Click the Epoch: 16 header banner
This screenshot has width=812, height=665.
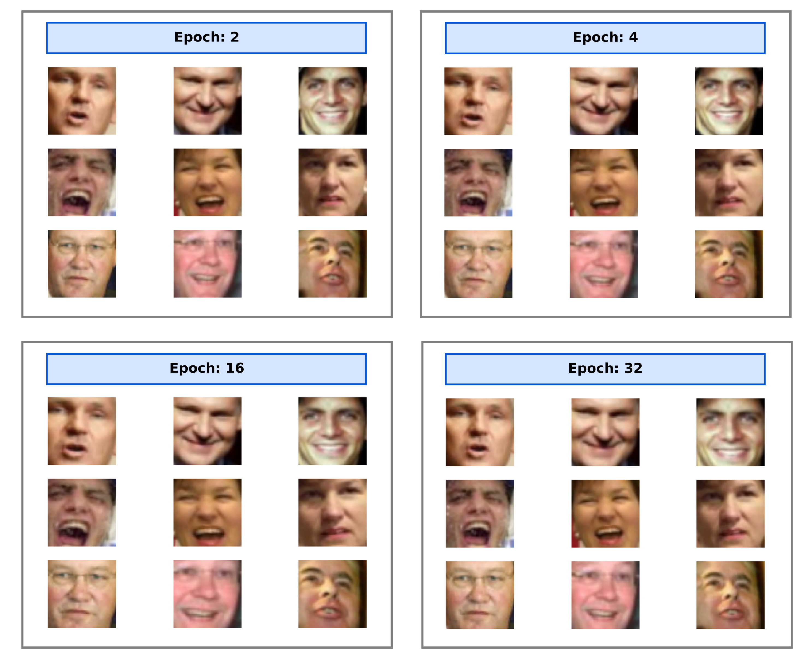(206, 368)
